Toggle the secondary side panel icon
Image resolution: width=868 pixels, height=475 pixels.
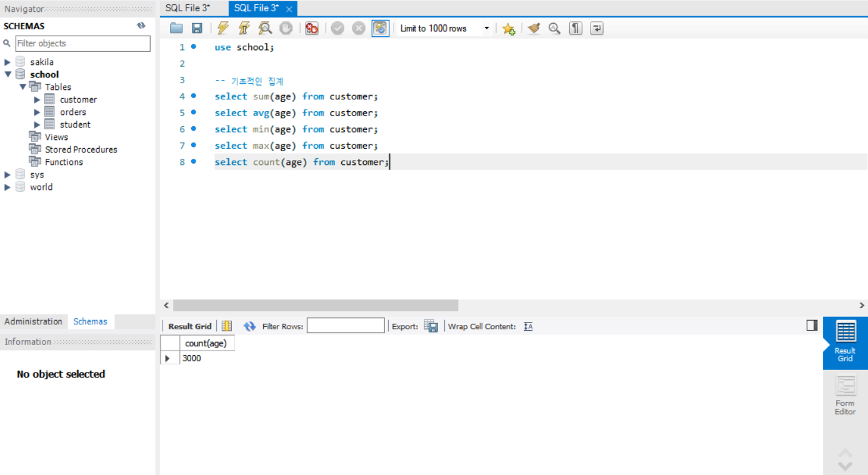pos(812,325)
